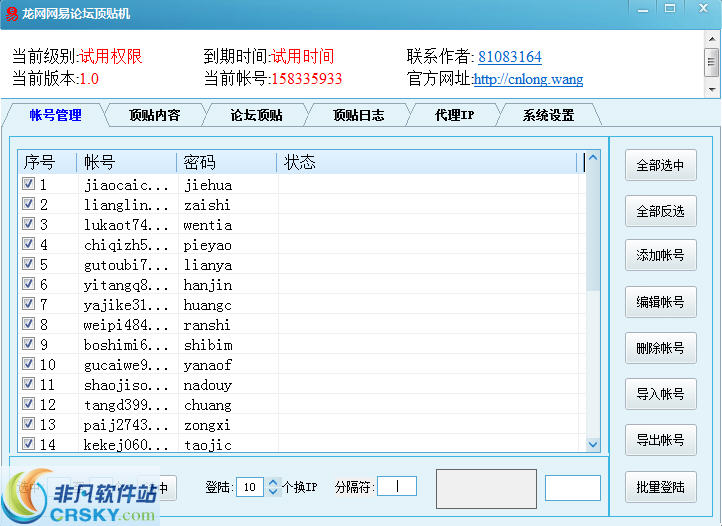Toggle checkbox for row 3 lukaot74
Viewport: 722px width, 526px height.
(x=28, y=224)
